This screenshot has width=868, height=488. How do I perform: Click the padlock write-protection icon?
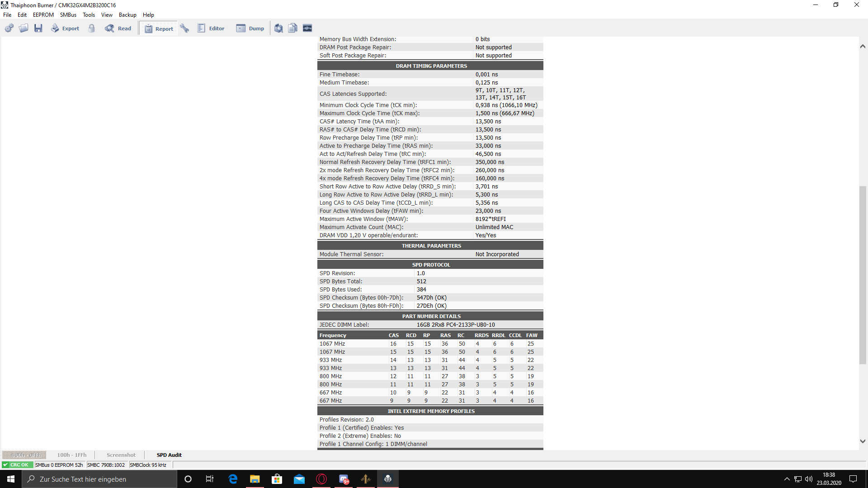pyautogui.click(x=92, y=28)
